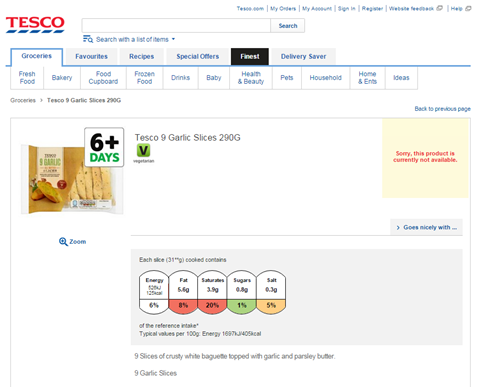Screen dimensions: 480x387
Task: Click the search list icon beside search text
Action: pos(88,39)
